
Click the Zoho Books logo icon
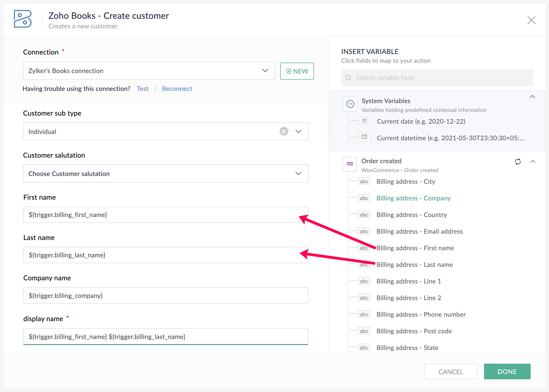tap(22, 19)
